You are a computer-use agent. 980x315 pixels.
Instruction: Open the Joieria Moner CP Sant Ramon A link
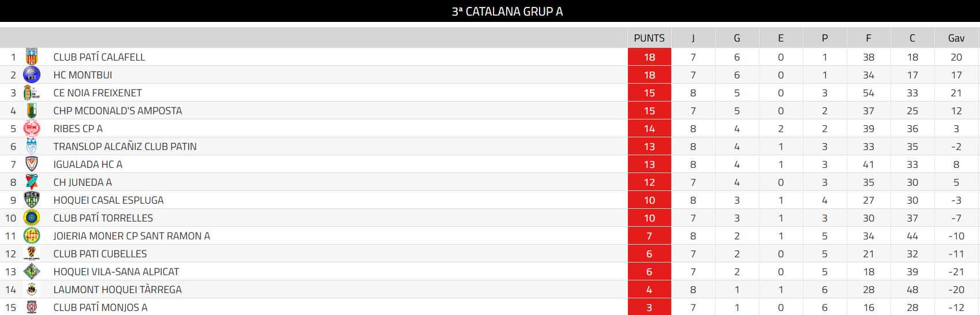tap(132, 236)
